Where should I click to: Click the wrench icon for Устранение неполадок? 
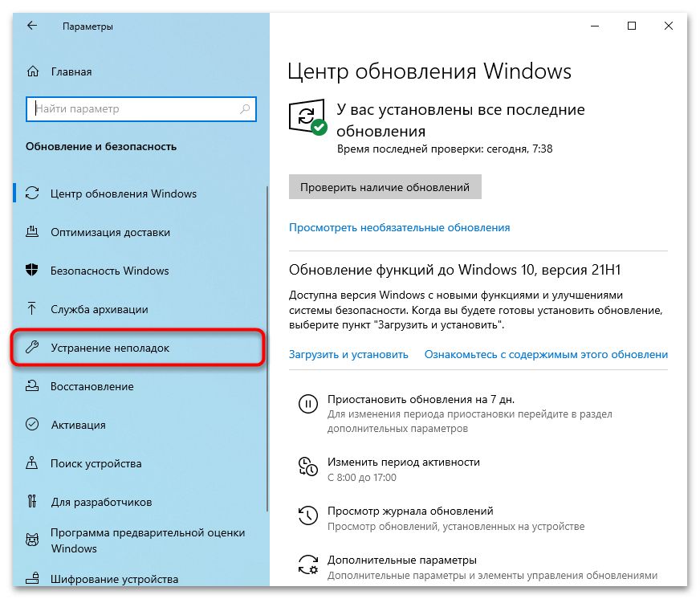coord(31,347)
